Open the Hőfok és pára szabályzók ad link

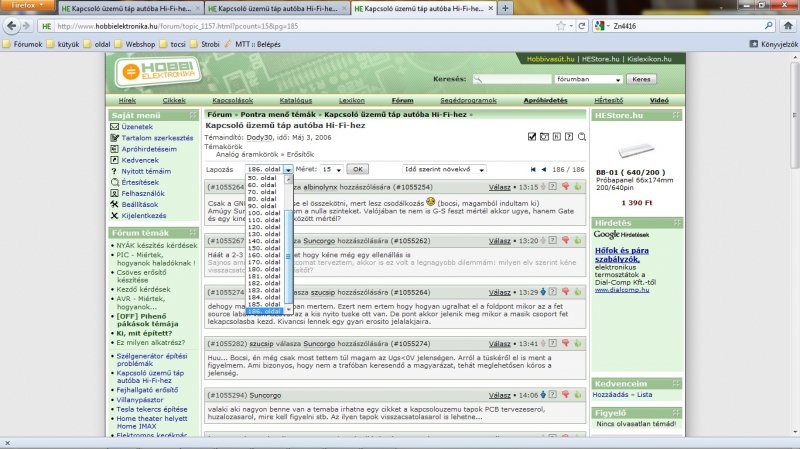622,255
